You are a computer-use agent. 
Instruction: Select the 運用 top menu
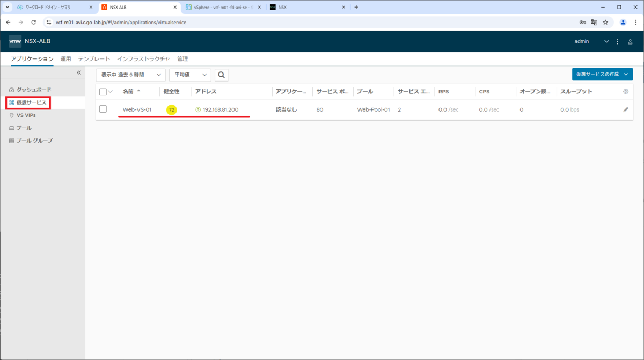coord(65,59)
